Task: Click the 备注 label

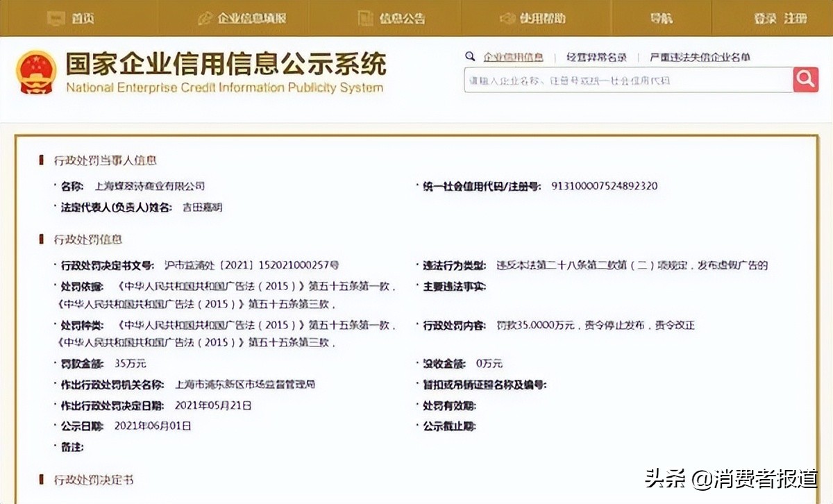Action: click(72, 447)
